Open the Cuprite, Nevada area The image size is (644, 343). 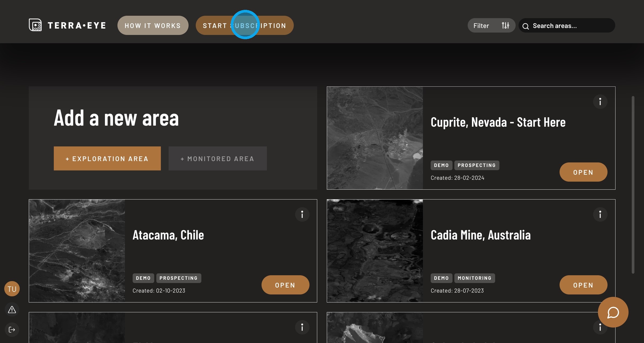583,172
